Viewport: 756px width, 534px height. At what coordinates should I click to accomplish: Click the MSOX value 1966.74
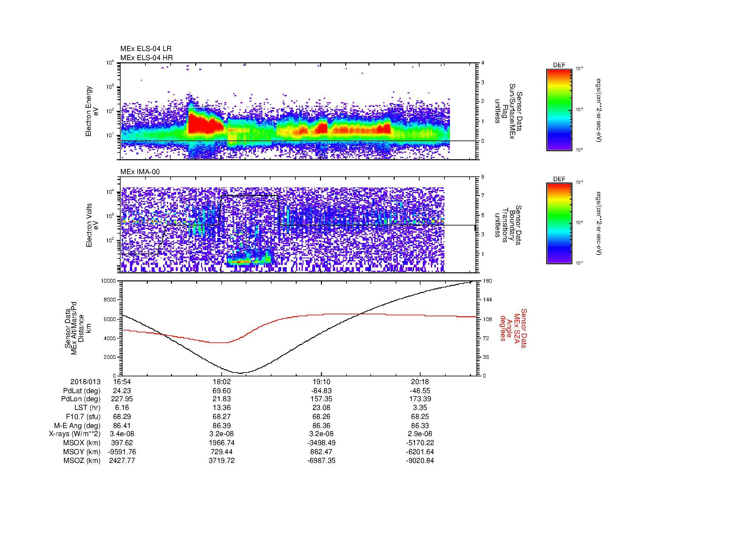point(222,443)
